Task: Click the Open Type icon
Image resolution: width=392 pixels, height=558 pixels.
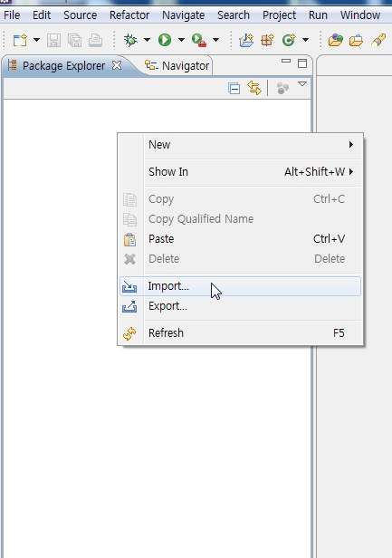Action: (336, 40)
